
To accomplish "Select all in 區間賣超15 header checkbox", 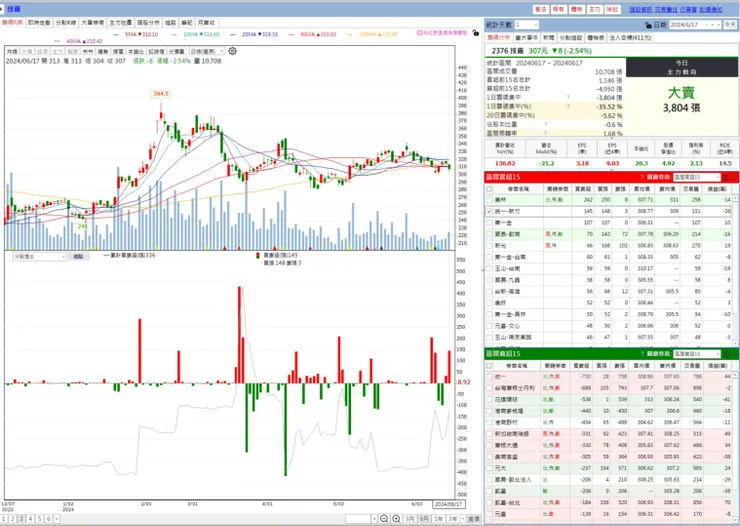I will [x=489, y=366].
